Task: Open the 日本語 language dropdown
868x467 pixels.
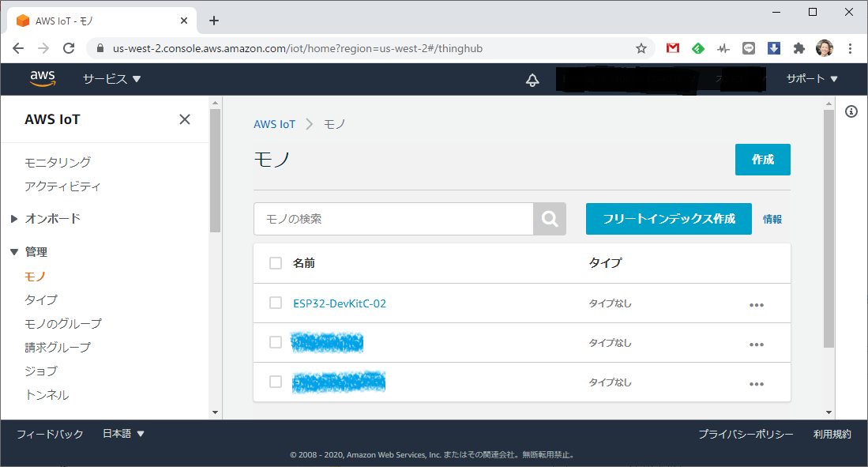Action: click(x=123, y=434)
